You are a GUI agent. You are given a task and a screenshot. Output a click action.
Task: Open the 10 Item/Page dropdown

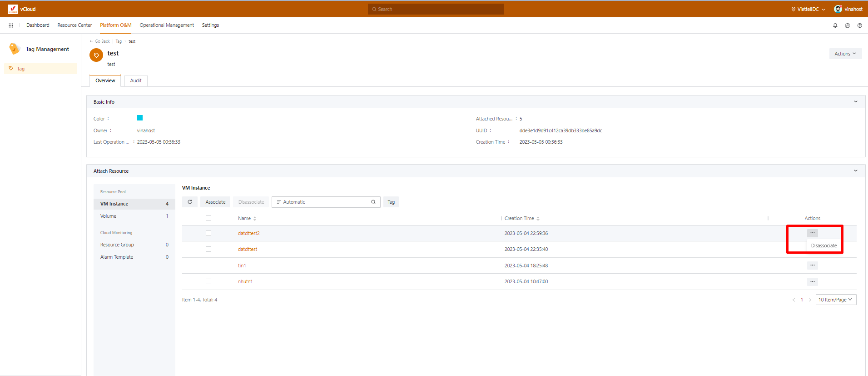tap(835, 300)
